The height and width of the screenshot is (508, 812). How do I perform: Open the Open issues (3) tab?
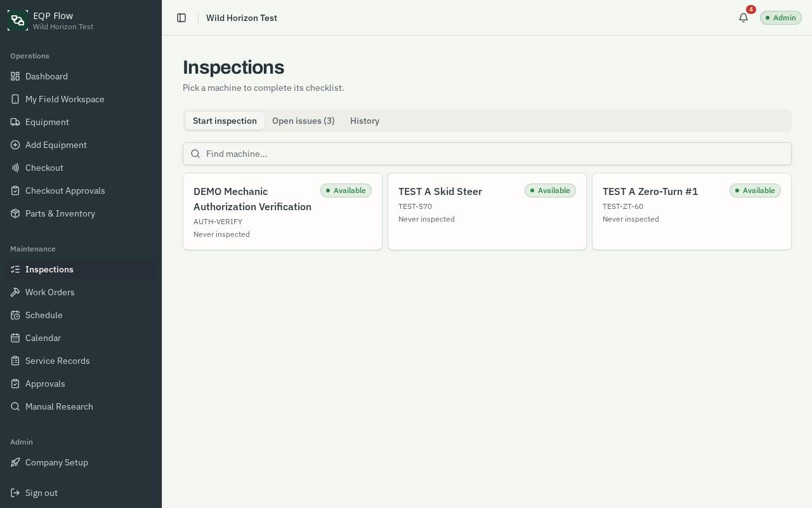(x=303, y=121)
